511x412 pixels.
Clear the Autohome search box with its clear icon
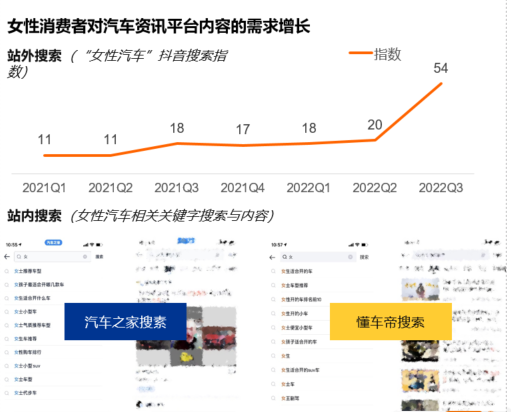[x=85, y=257]
